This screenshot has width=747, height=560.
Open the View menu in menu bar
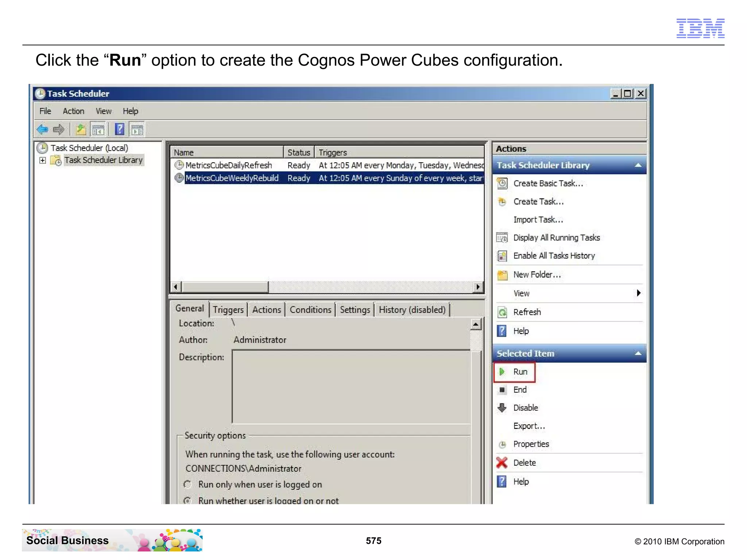[104, 111]
